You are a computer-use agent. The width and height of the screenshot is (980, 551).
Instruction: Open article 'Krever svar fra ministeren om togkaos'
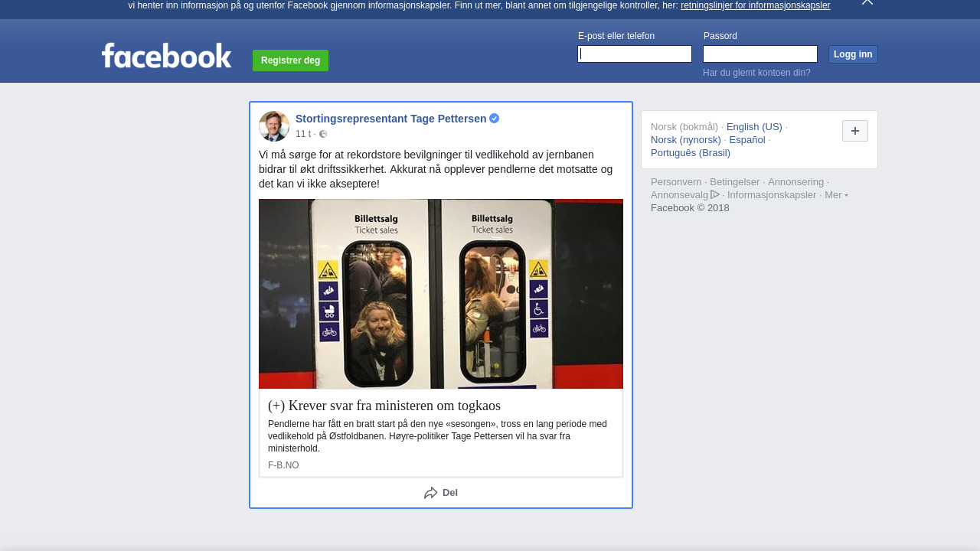point(384,406)
